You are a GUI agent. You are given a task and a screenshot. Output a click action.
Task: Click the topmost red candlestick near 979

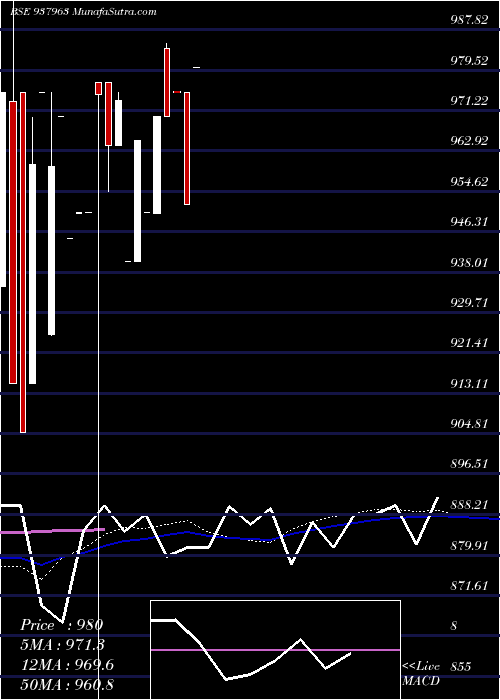pyautogui.click(x=167, y=83)
